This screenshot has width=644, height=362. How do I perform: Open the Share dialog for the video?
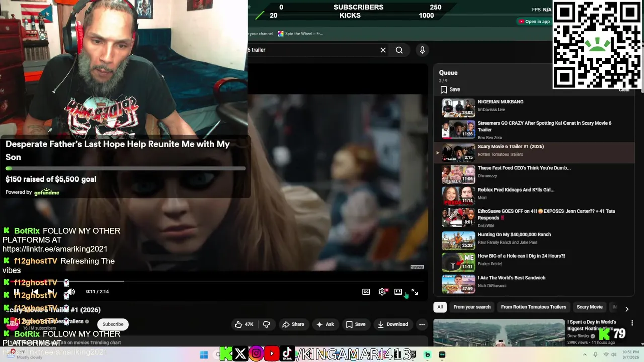[x=293, y=324]
